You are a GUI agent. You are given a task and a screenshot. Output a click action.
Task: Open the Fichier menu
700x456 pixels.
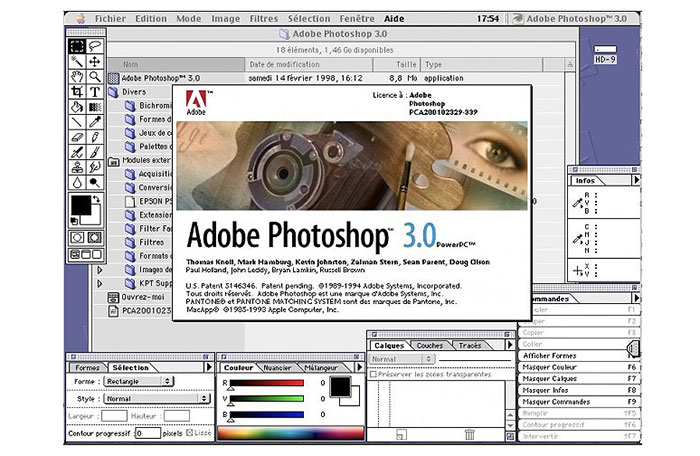tap(110, 19)
